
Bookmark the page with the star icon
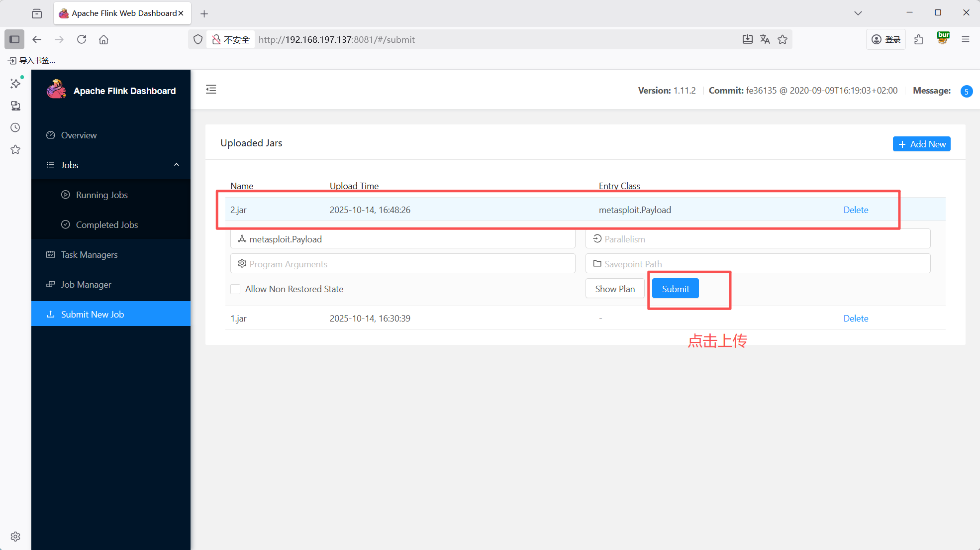[x=783, y=39]
